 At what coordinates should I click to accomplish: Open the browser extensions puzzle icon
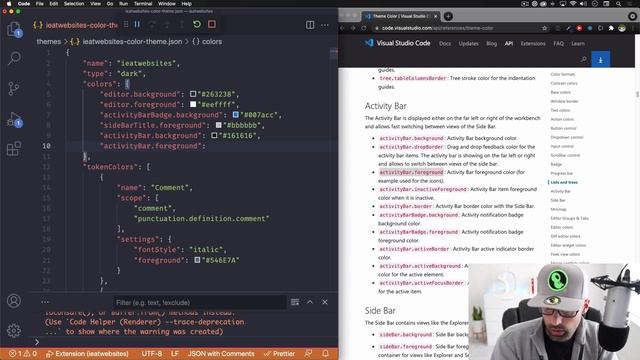(611, 28)
